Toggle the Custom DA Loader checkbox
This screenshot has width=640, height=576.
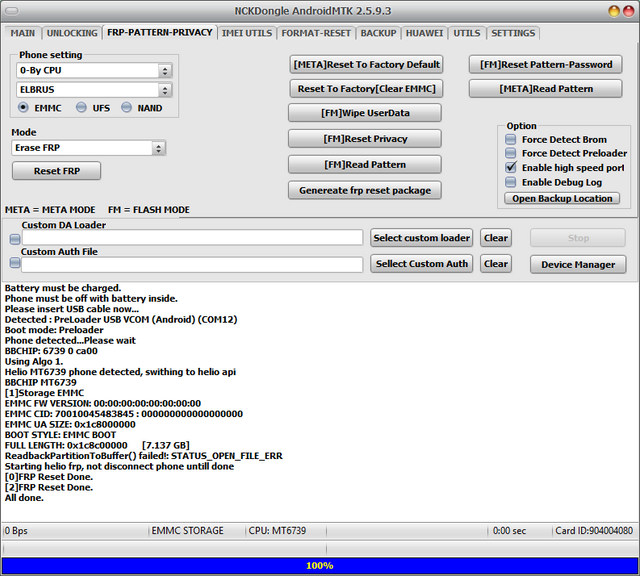click(15, 239)
